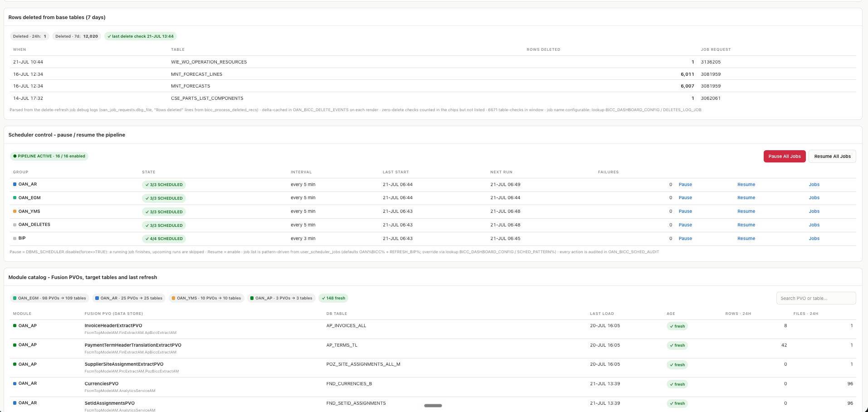Image resolution: width=868 pixels, height=412 pixels.
Task: Resume the OAN_YMS job group
Action: click(x=746, y=211)
